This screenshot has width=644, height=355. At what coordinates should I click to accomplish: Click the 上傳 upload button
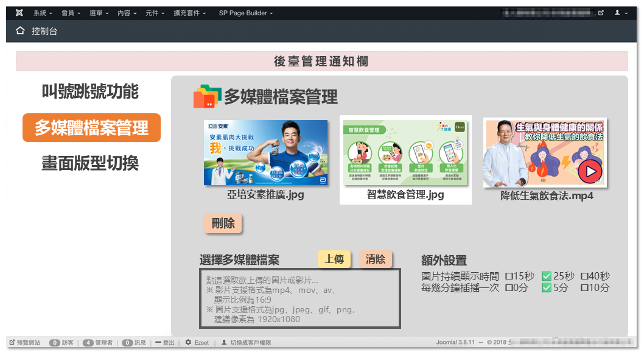pos(334,259)
